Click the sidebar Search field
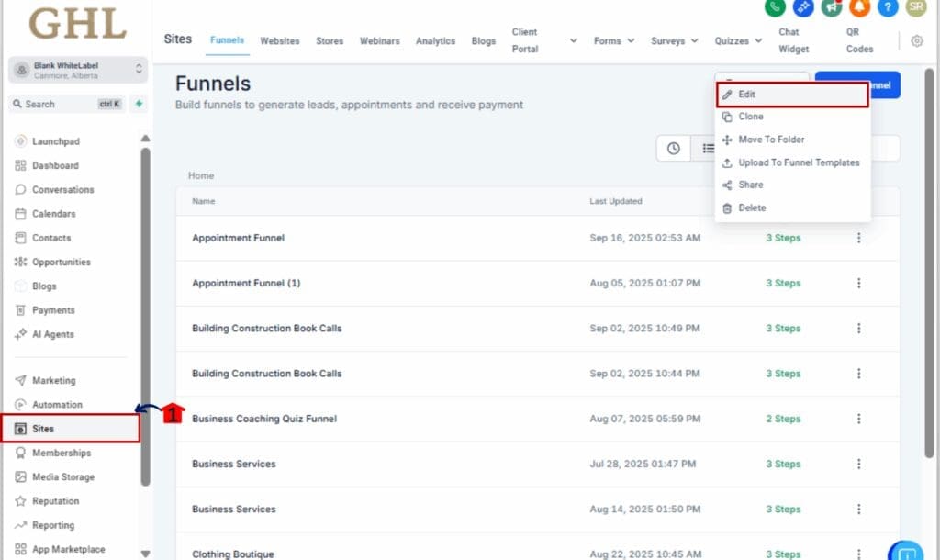Screen dimensions: 940x560 point(55,105)
